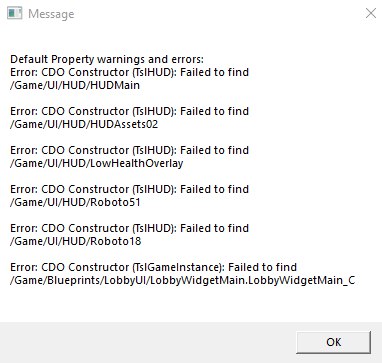The width and height of the screenshot is (382, 363).
Task: Click the error line above Roboto18 path
Action: [x=129, y=228]
